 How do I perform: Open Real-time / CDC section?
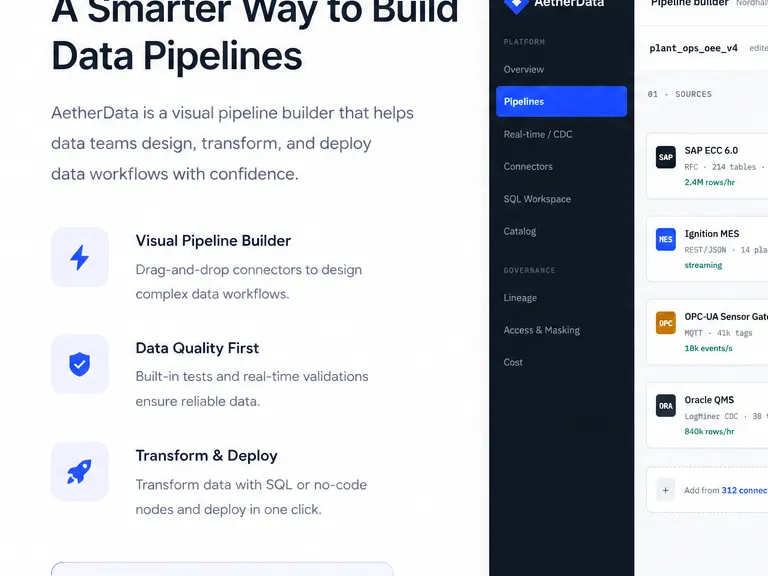pos(561,134)
